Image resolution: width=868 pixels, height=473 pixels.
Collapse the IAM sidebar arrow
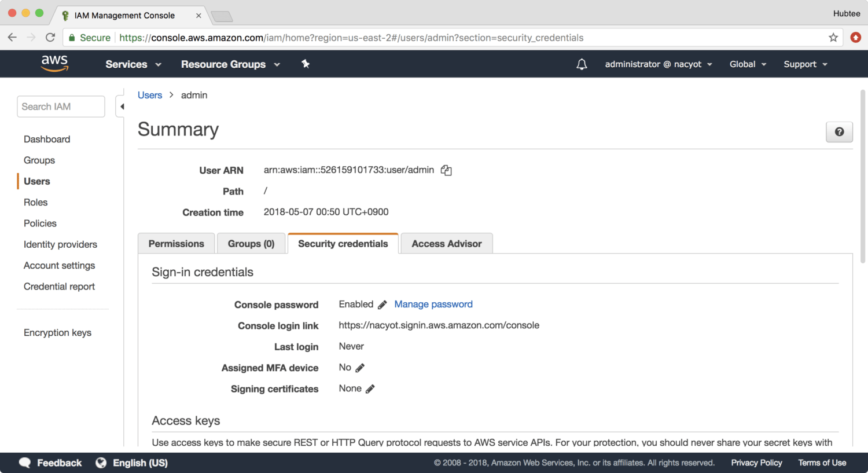pyautogui.click(x=121, y=107)
